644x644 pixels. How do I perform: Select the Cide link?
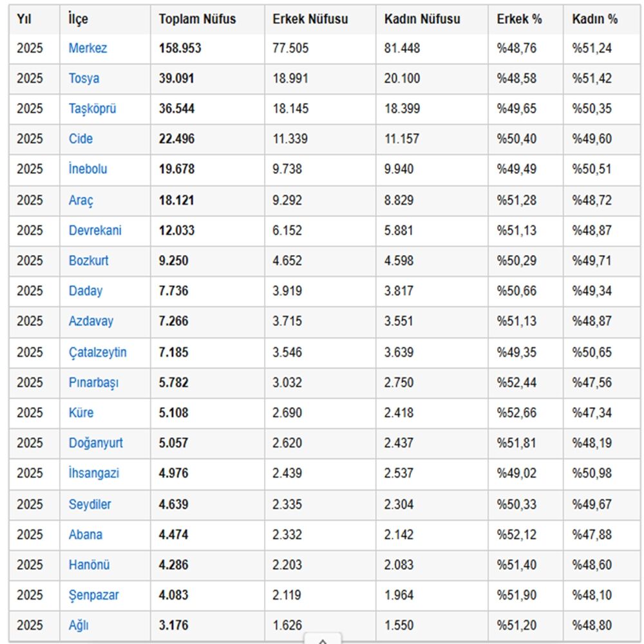click(x=80, y=139)
